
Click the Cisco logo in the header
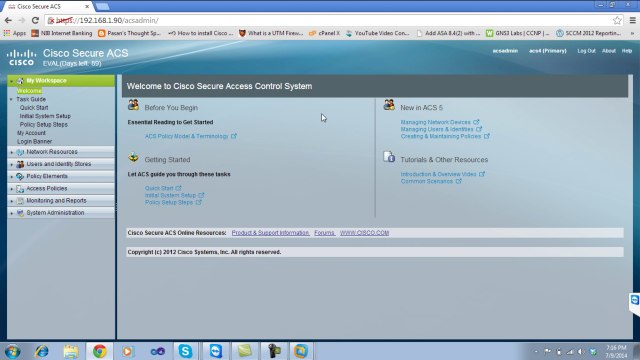click(21, 58)
